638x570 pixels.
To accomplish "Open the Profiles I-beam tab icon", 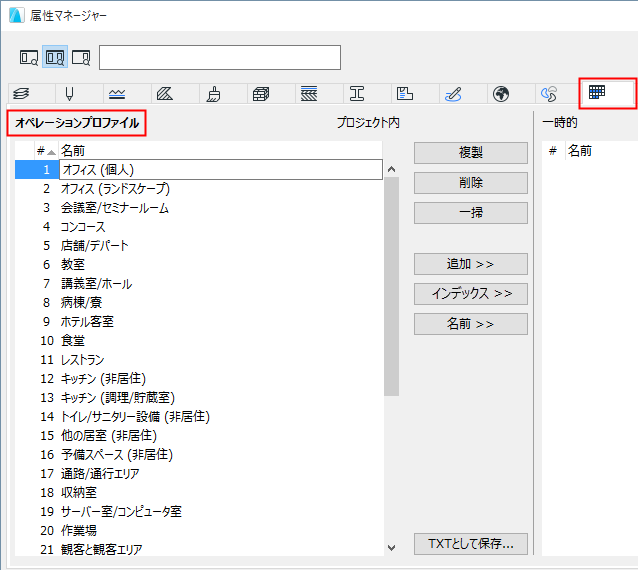I will click(357, 94).
